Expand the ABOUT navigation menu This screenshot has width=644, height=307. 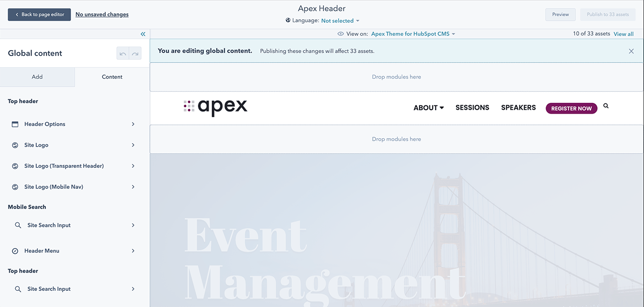[428, 108]
